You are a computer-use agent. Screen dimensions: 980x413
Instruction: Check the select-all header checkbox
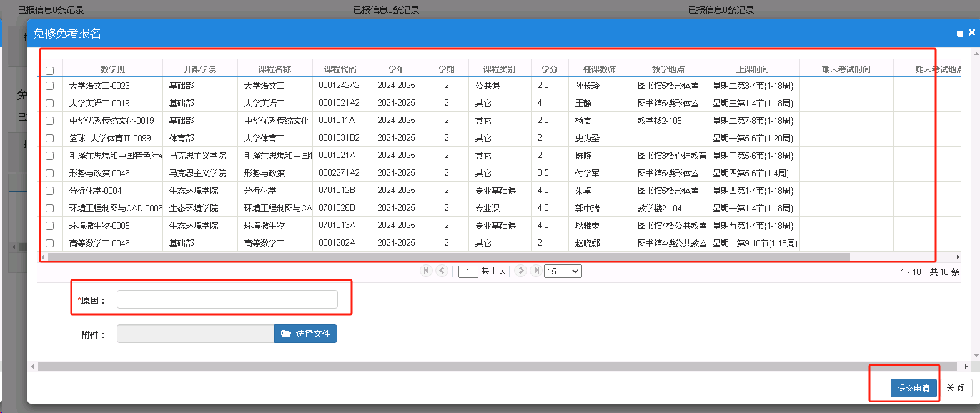(x=50, y=71)
